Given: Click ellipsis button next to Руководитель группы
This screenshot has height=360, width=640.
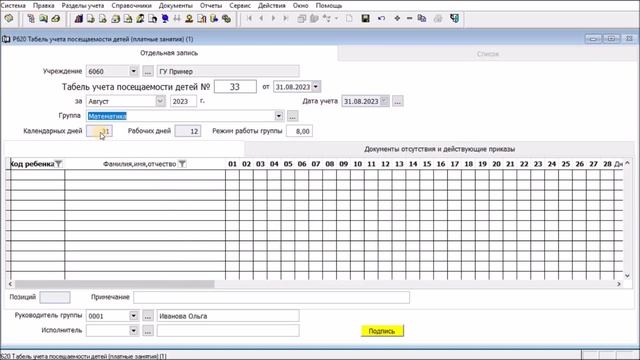Looking at the screenshot, I should click(x=148, y=316).
